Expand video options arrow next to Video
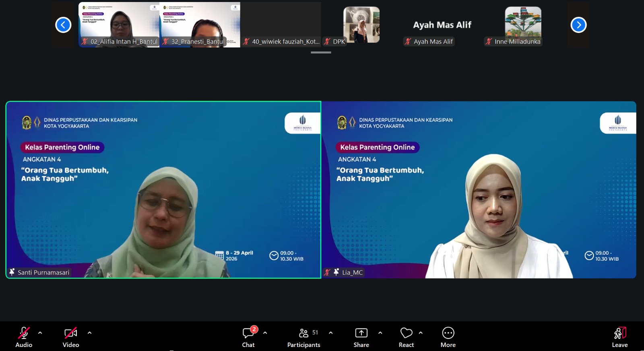 (x=89, y=333)
